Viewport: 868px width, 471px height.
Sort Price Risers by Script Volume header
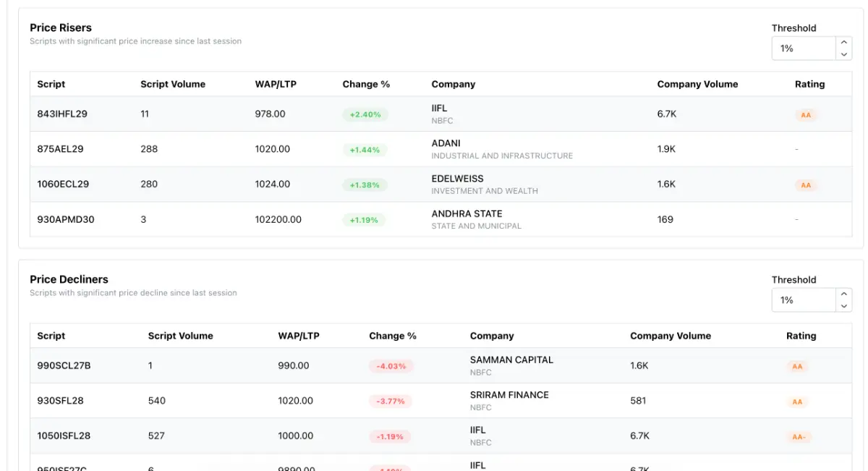(173, 84)
